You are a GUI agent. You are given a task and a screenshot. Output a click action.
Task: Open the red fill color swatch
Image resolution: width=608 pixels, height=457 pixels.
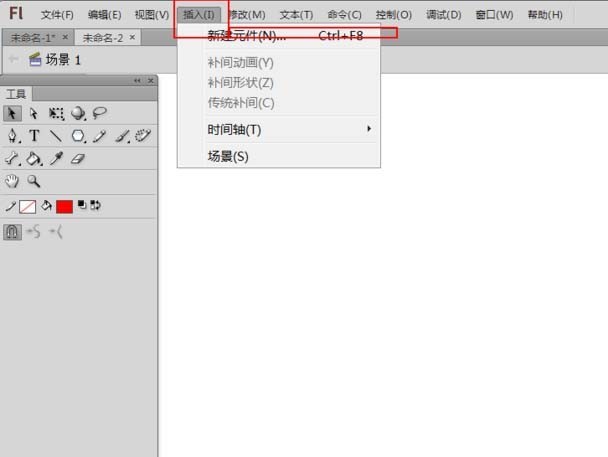point(64,207)
